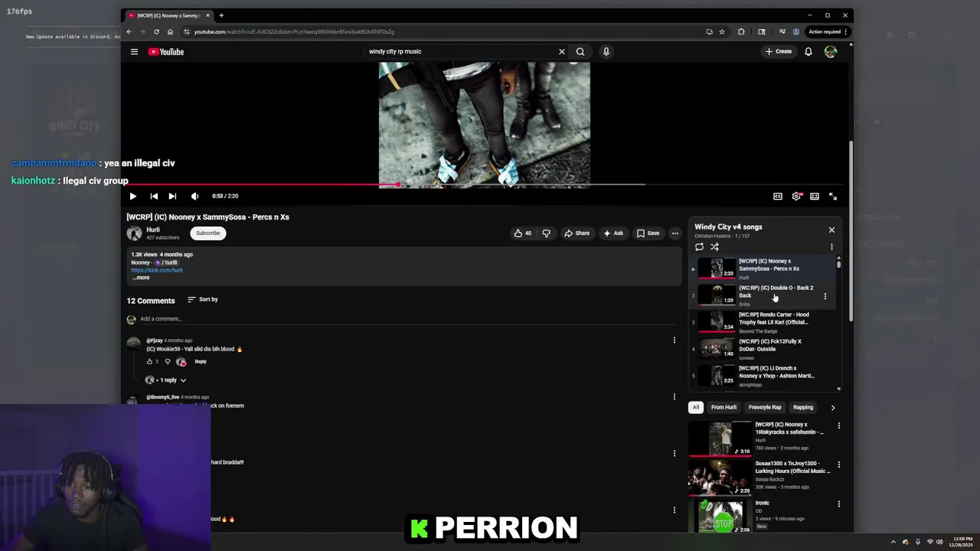Go to the YouTube home logo
980x551 pixels.
(x=166, y=52)
